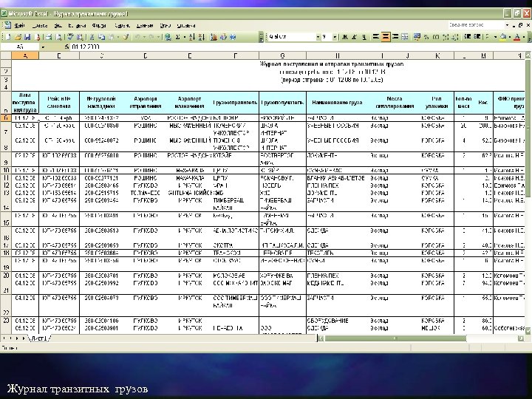Image resolution: width=532 pixels, height=399 pixels.
Task: Select column K header
Action: click(x=437, y=55)
